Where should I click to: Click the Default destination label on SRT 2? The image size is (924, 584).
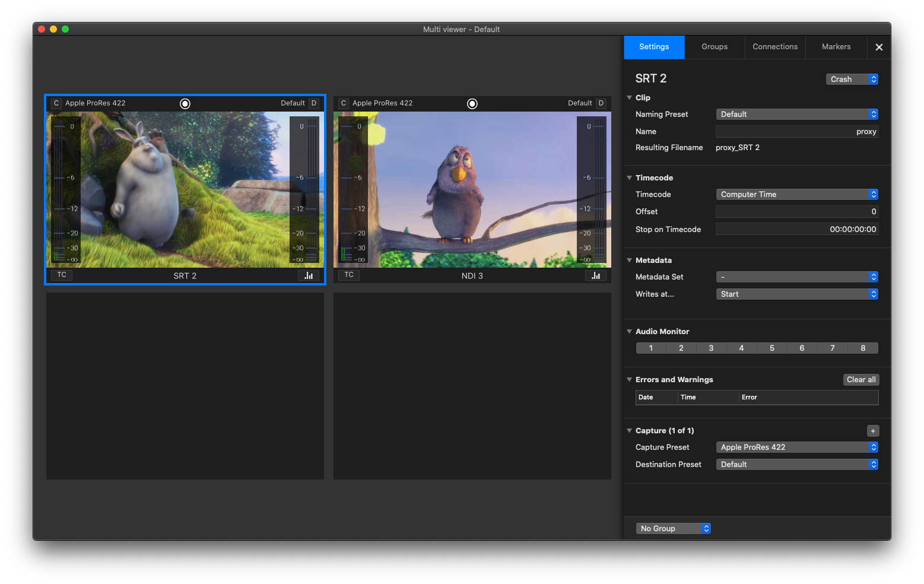(x=293, y=103)
